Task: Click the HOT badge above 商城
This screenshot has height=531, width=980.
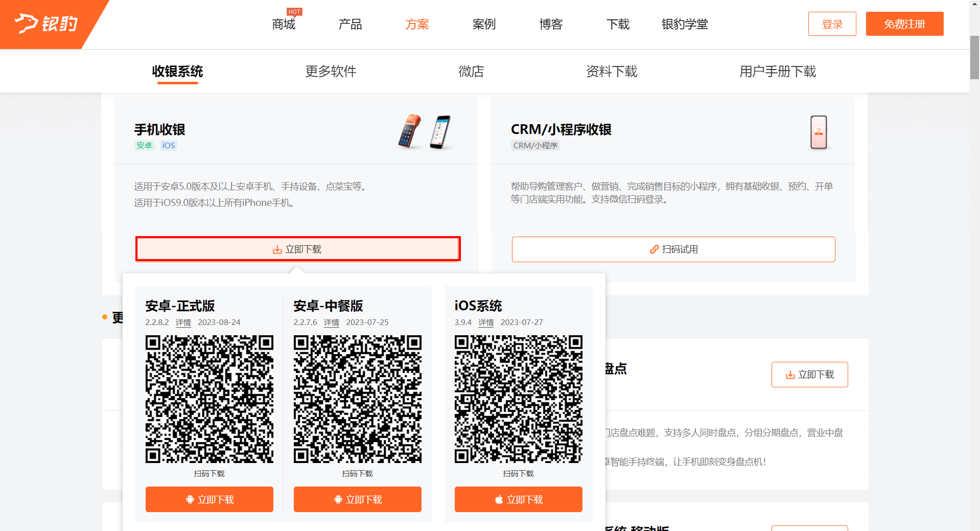Action: coord(294,12)
